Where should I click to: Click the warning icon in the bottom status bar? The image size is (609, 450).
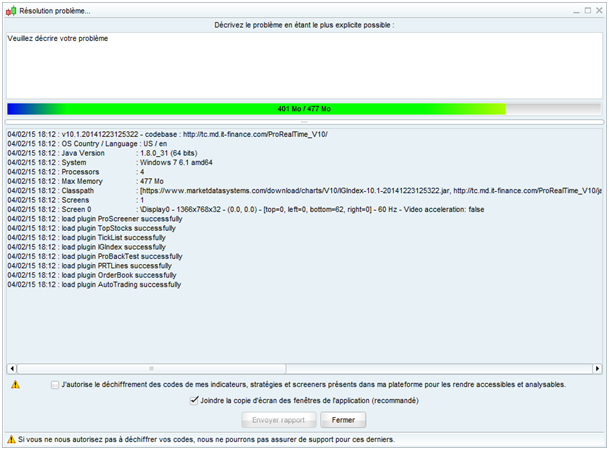point(11,440)
